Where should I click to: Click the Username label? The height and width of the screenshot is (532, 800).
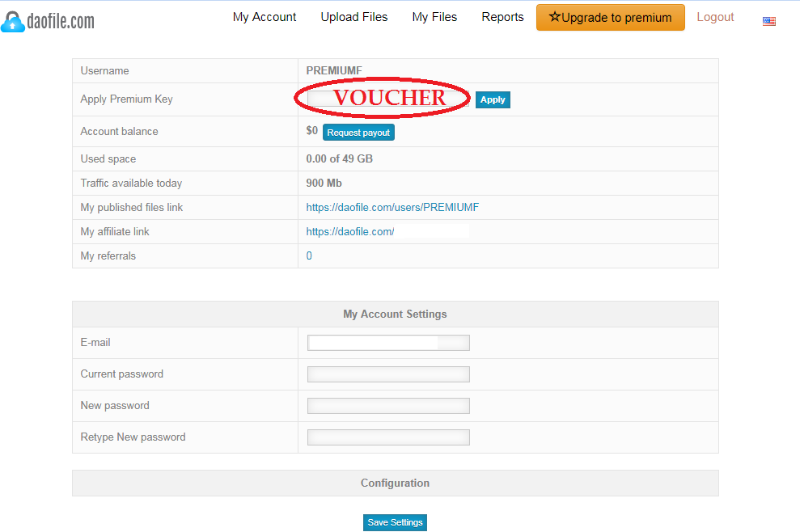[104, 70]
